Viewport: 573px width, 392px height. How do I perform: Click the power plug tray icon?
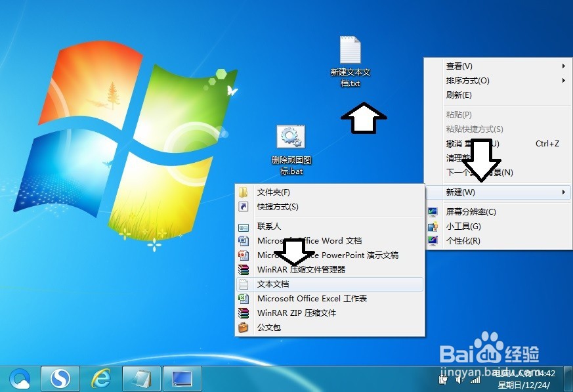[443, 380]
